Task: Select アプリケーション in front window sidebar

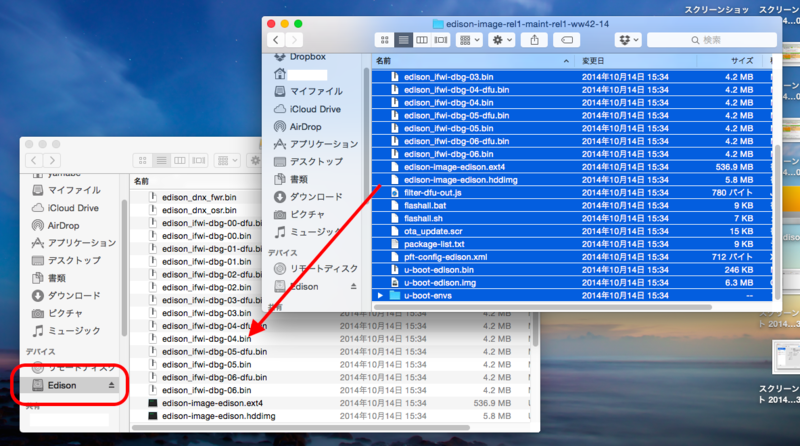Action: (x=316, y=144)
